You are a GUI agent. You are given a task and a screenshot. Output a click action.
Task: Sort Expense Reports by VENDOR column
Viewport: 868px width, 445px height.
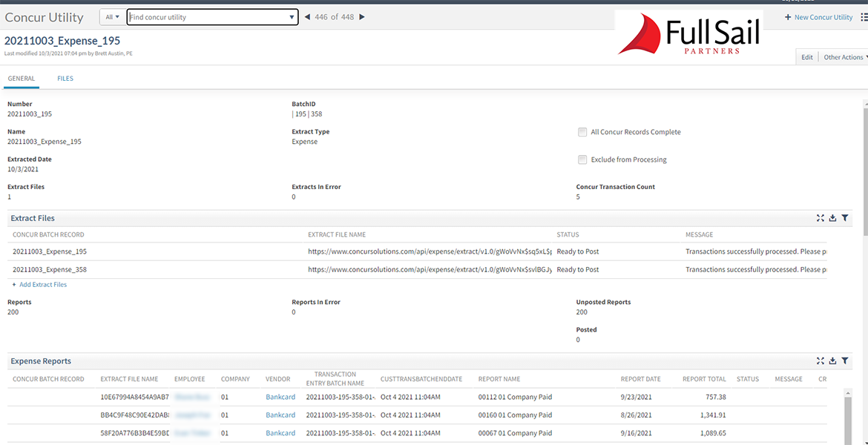(278, 379)
